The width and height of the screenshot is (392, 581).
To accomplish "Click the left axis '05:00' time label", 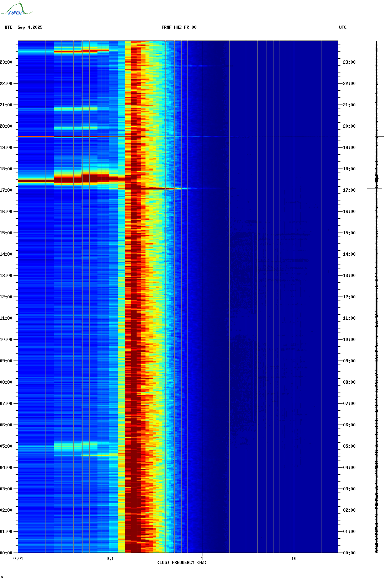I will click(6, 446).
